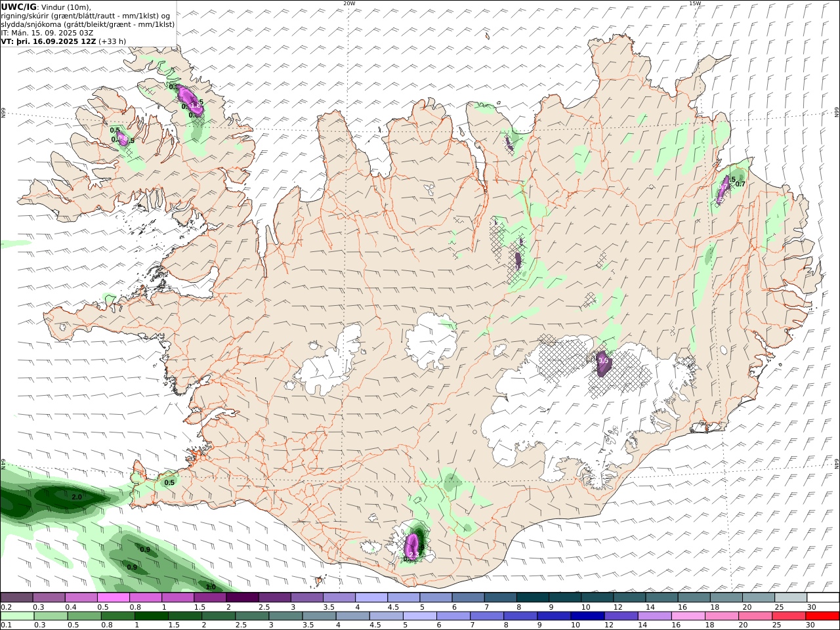Click the UWC/IG title text

18,7
